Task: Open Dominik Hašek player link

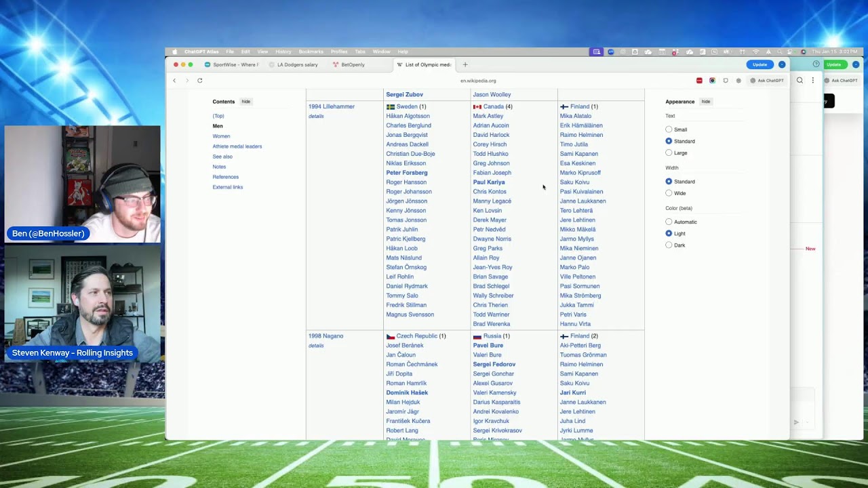Action: point(407,392)
